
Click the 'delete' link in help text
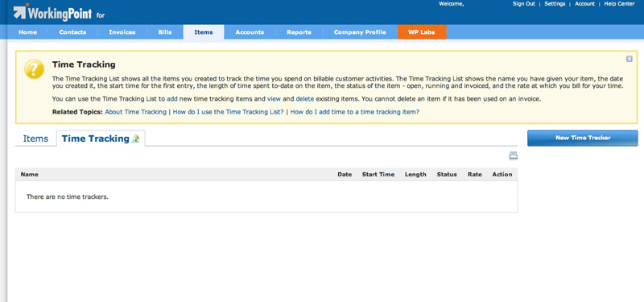[x=305, y=99]
